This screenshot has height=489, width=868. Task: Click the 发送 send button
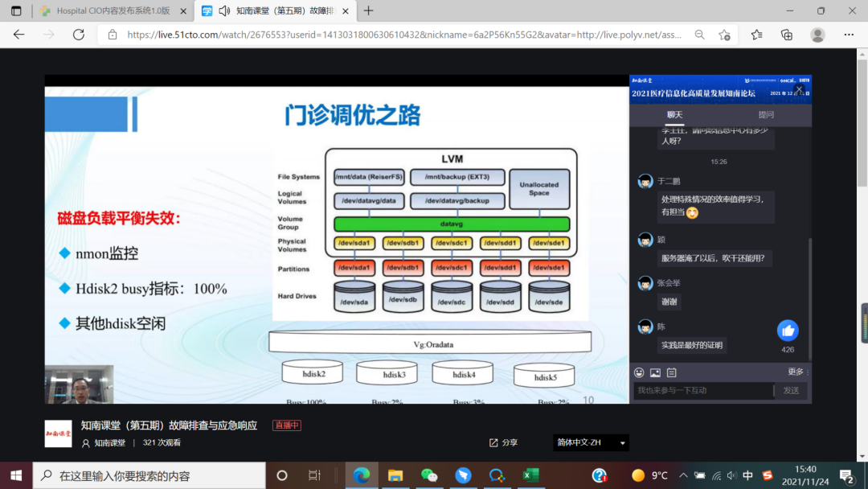point(791,390)
